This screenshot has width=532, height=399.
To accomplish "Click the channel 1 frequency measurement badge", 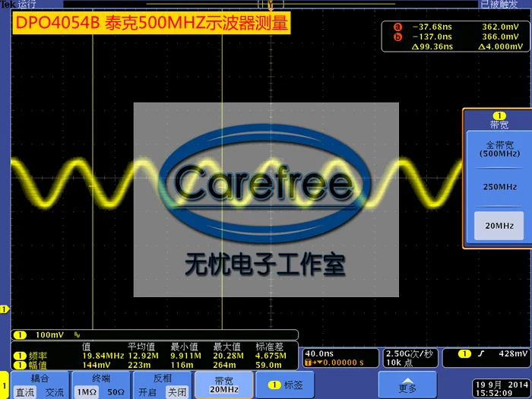I will 20,356.
